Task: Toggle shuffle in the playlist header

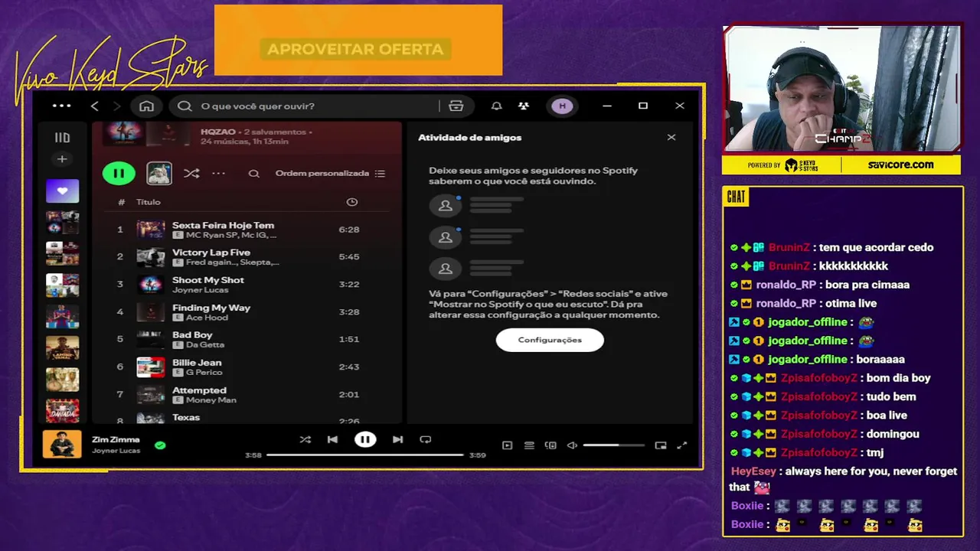Action: click(191, 174)
